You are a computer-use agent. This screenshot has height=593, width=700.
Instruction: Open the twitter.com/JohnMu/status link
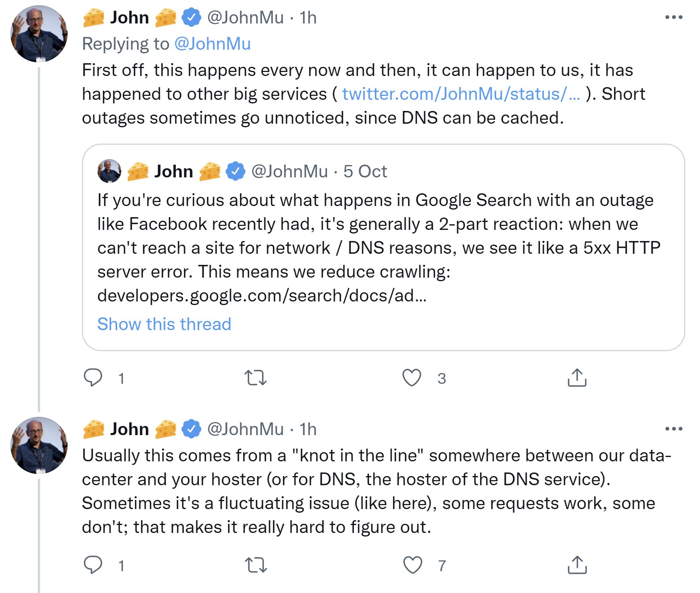pyautogui.click(x=461, y=94)
